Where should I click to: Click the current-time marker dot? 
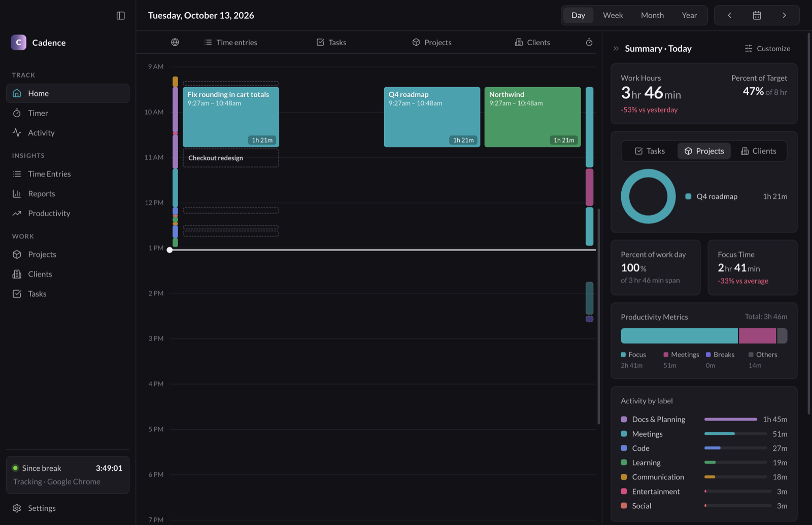coord(170,250)
